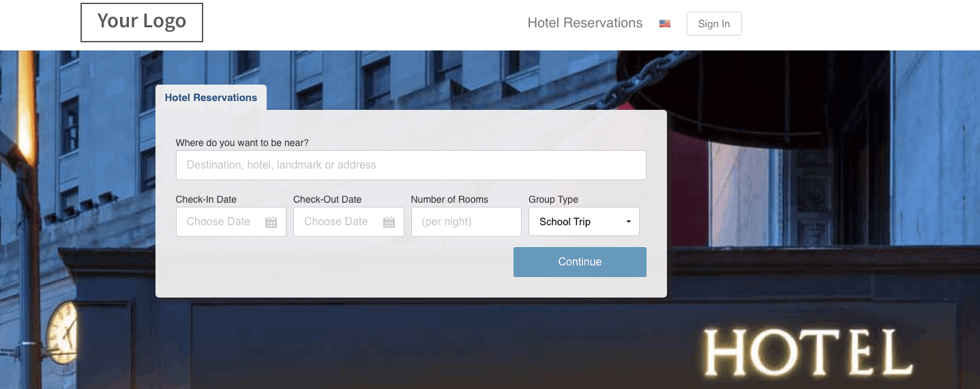
Task: Focus the Number of Rooms per night field
Action: (466, 222)
